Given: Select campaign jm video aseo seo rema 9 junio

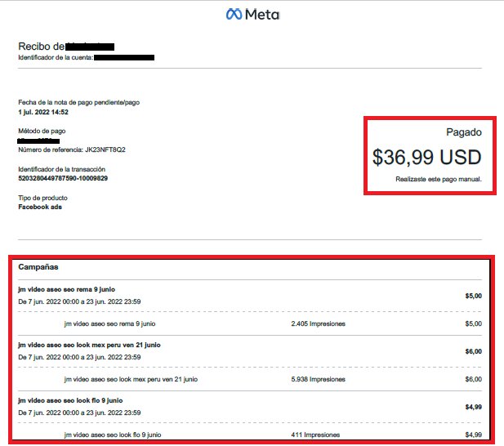Looking at the screenshot, I should tap(66, 289).
